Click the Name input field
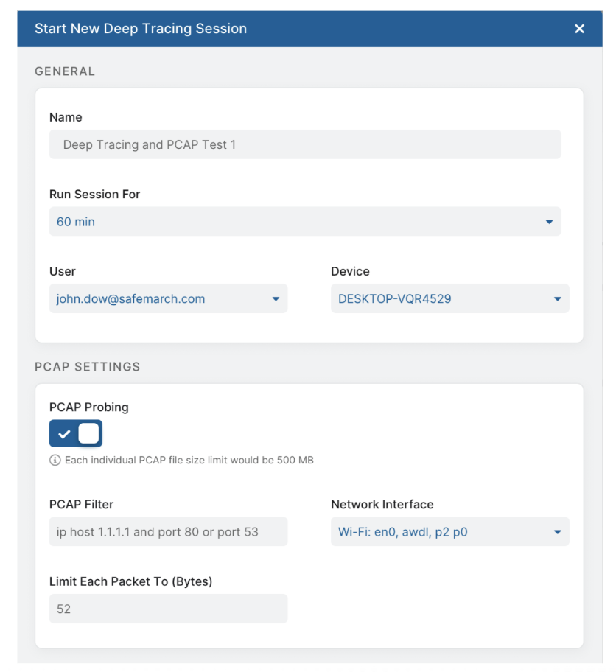This screenshot has width=616, height=672. coord(304,144)
